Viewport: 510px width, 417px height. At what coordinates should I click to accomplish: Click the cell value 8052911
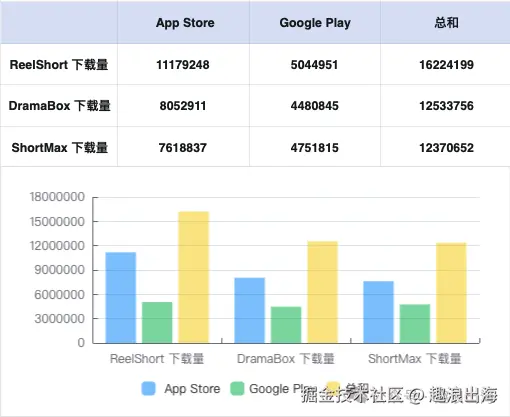[183, 106]
